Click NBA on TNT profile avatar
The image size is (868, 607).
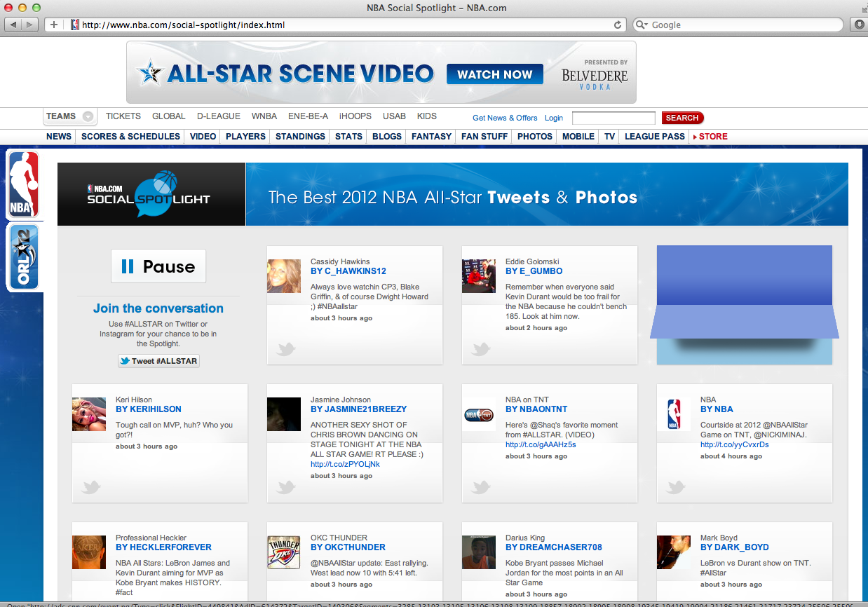tap(480, 414)
